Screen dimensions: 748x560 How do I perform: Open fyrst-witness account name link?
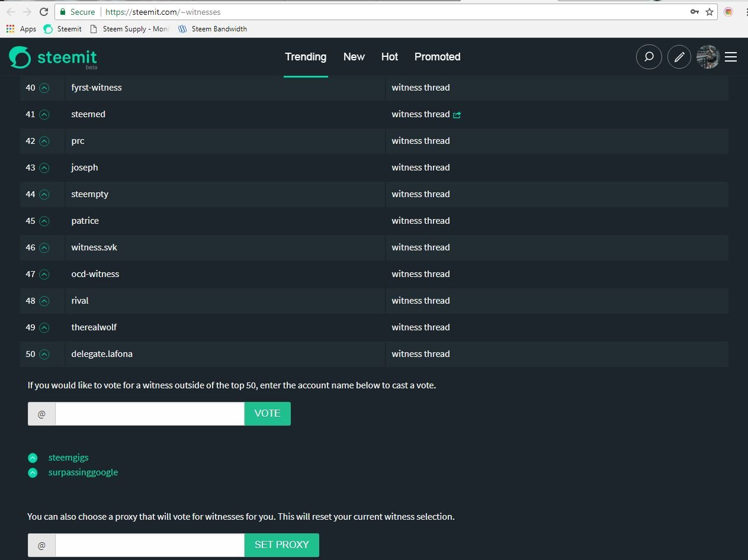click(97, 88)
